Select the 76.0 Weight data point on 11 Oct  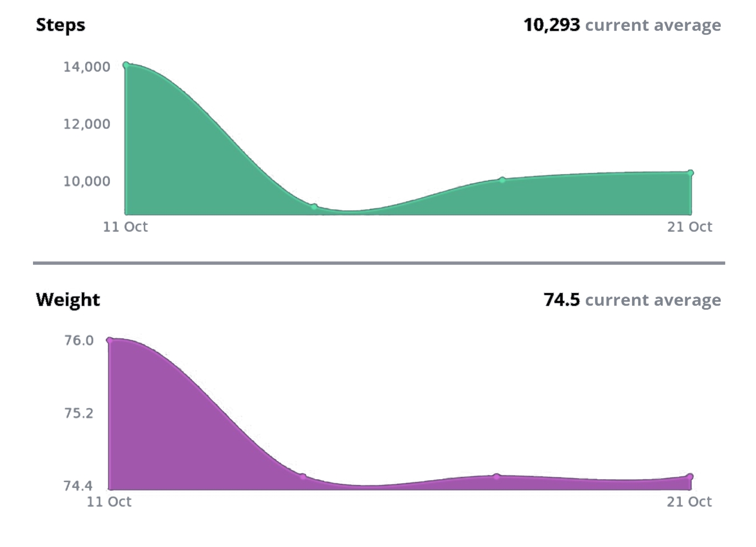110,340
